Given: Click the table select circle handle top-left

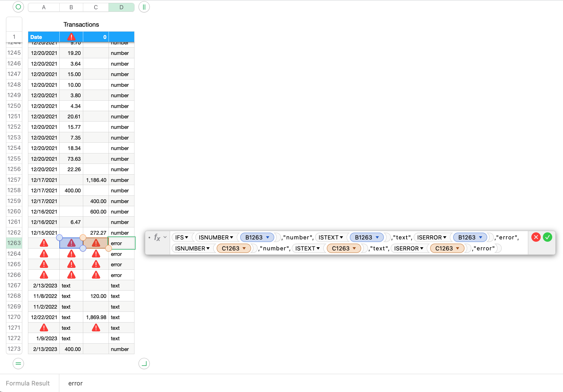Looking at the screenshot, I should (x=18, y=7).
